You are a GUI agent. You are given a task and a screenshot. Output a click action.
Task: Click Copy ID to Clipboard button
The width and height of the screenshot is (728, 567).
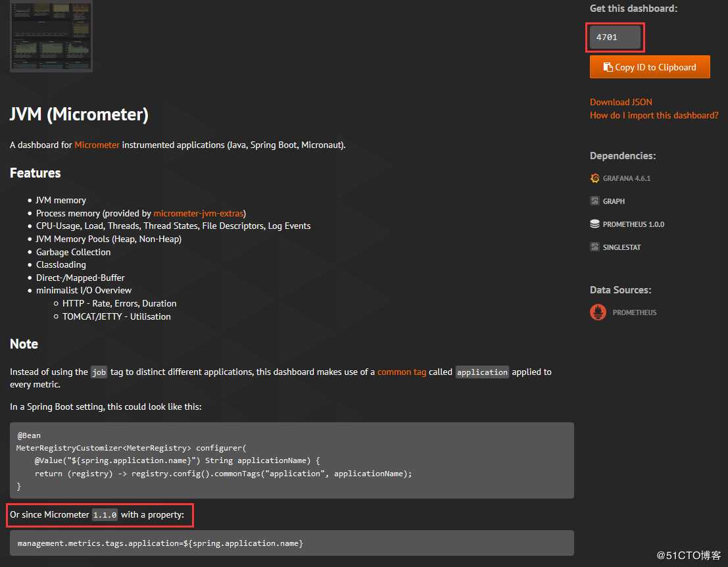(x=650, y=67)
